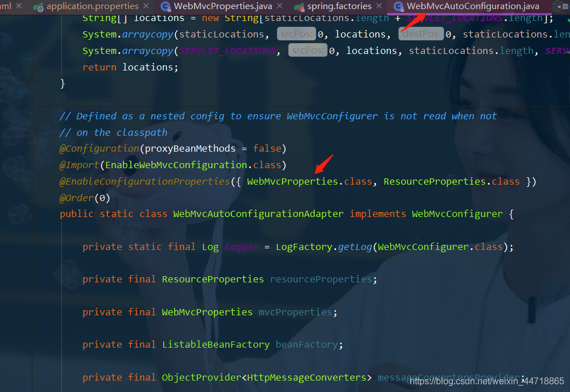Viewport: 570px width, 392px height.
Task: Click the beanFactory field name
Action: point(306,344)
